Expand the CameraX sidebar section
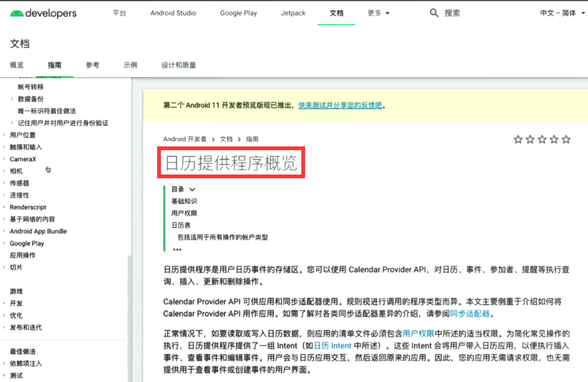The width and height of the screenshot is (588, 382). point(23,159)
